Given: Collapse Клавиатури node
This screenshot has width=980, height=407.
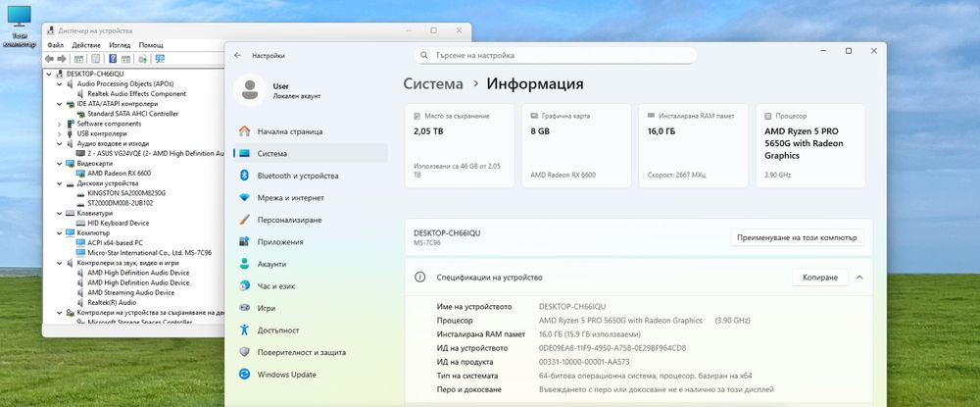Looking at the screenshot, I should (60, 213).
